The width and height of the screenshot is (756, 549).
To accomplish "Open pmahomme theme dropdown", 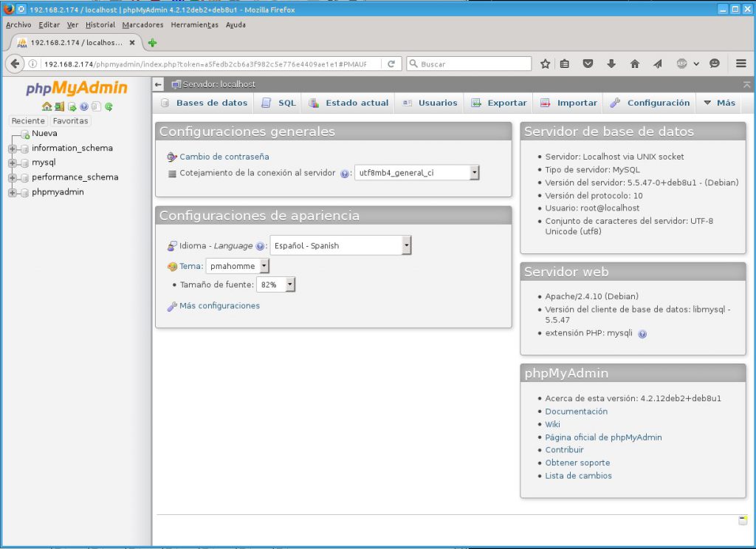I will coord(237,266).
